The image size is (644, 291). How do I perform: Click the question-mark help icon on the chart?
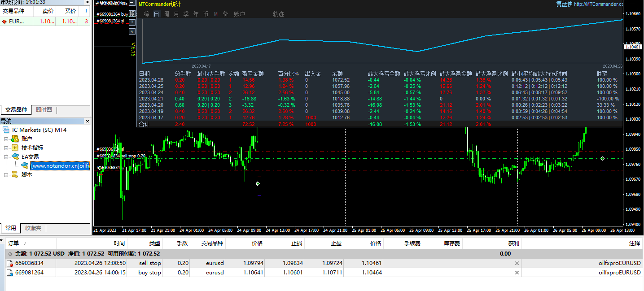(131, 22)
